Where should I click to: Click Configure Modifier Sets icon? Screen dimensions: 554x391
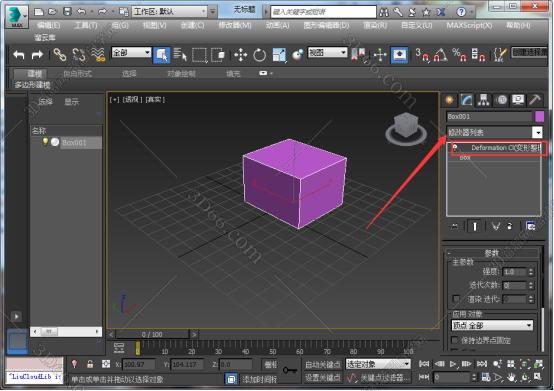(530, 226)
